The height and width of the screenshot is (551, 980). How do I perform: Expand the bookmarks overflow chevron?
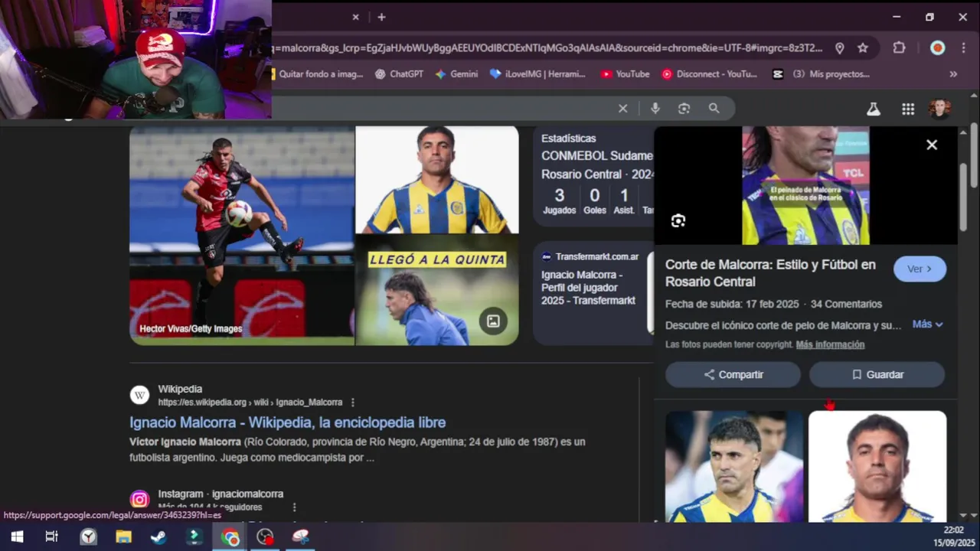[x=953, y=74]
